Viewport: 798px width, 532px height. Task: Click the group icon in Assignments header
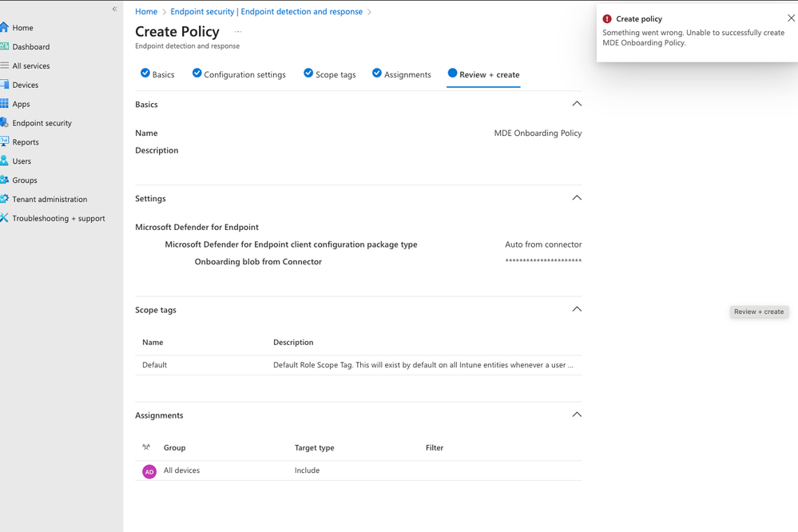coord(146,447)
